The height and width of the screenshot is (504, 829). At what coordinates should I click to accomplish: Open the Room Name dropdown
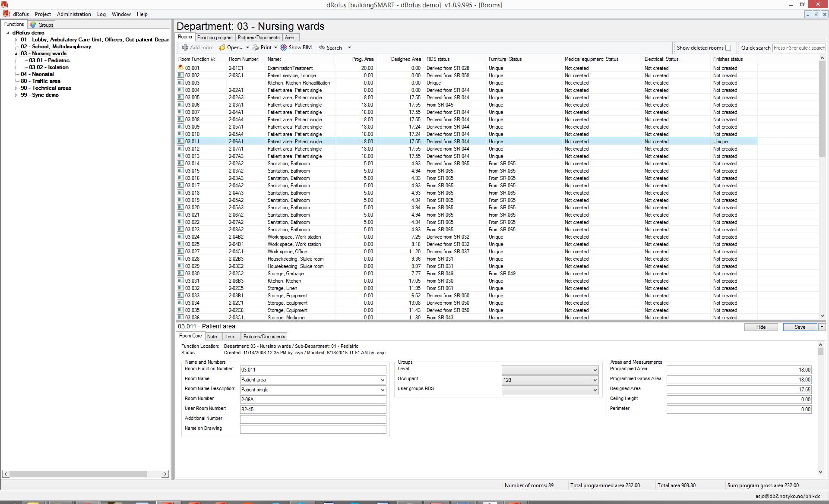[382, 380]
